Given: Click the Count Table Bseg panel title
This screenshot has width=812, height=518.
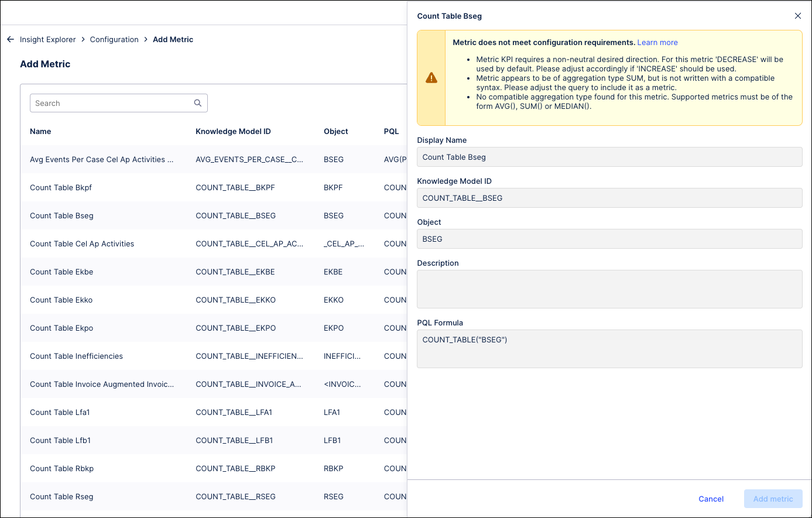Looking at the screenshot, I should 449,16.
